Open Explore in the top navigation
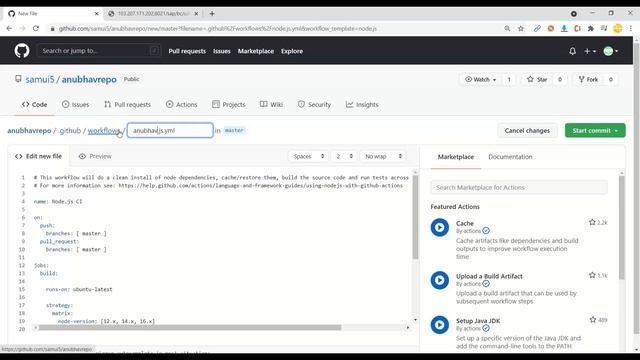The width and height of the screenshot is (640, 360). pyautogui.click(x=292, y=51)
